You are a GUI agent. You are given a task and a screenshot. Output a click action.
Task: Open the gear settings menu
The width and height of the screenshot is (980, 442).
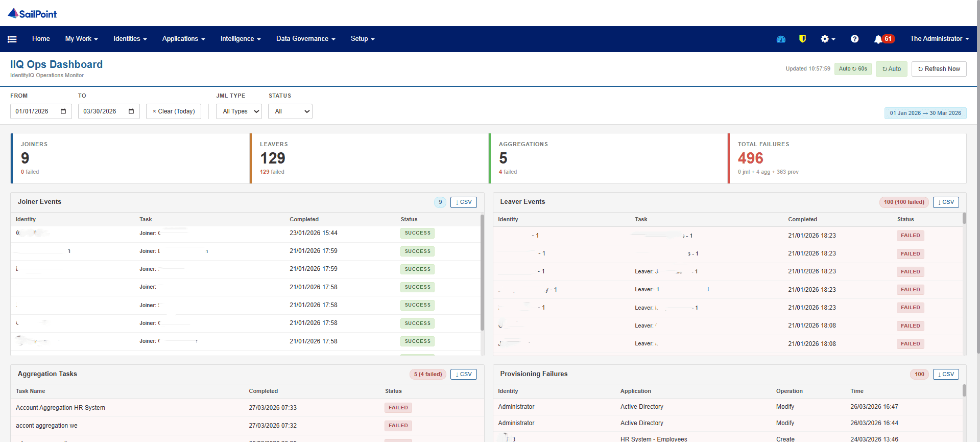coord(828,39)
